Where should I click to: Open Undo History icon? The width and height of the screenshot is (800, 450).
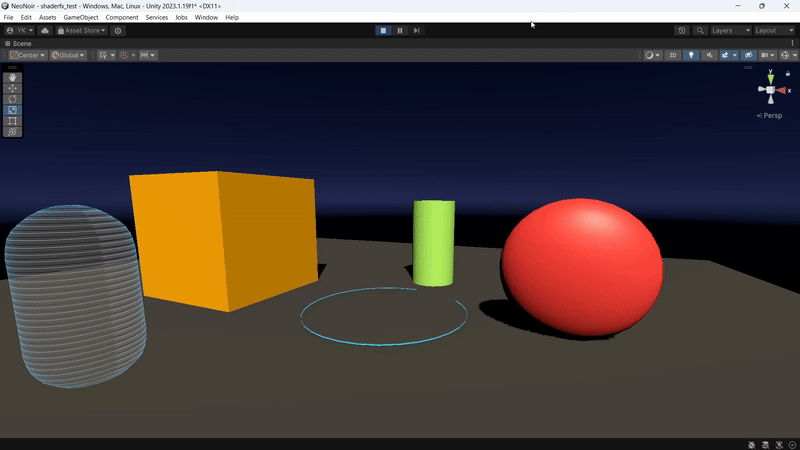(682, 31)
